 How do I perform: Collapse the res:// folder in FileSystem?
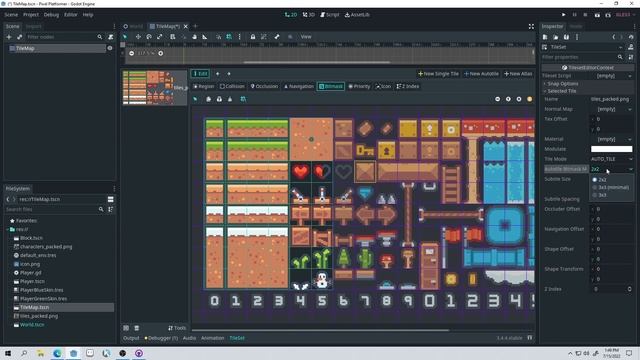8,229
